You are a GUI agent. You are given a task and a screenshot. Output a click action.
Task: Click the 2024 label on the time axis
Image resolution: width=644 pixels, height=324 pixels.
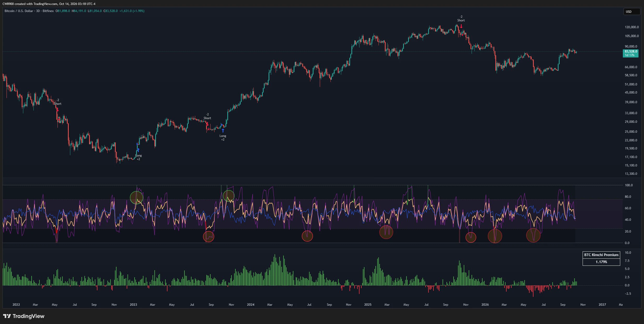point(251,305)
